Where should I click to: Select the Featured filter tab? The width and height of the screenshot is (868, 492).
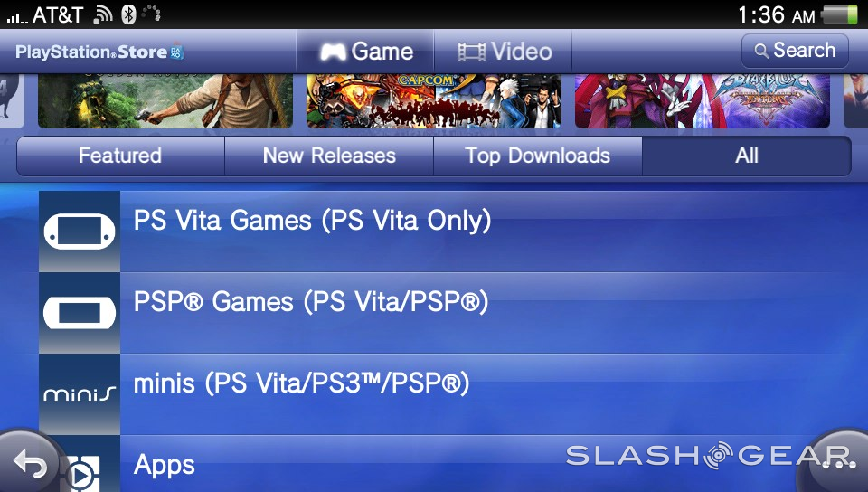coord(120,156)
